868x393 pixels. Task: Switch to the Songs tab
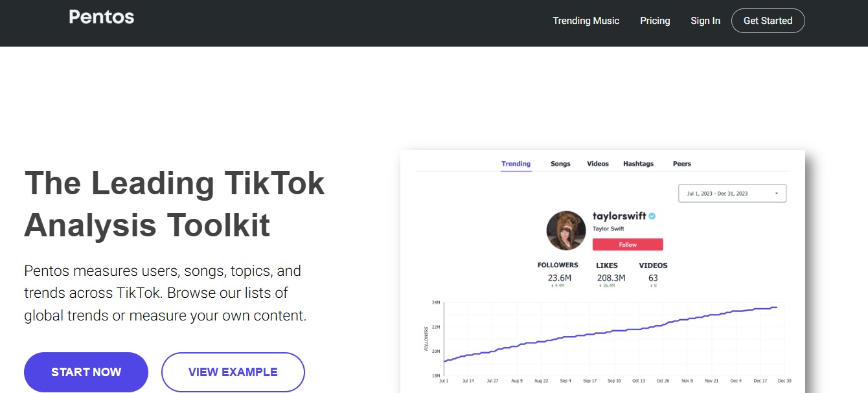560,163
